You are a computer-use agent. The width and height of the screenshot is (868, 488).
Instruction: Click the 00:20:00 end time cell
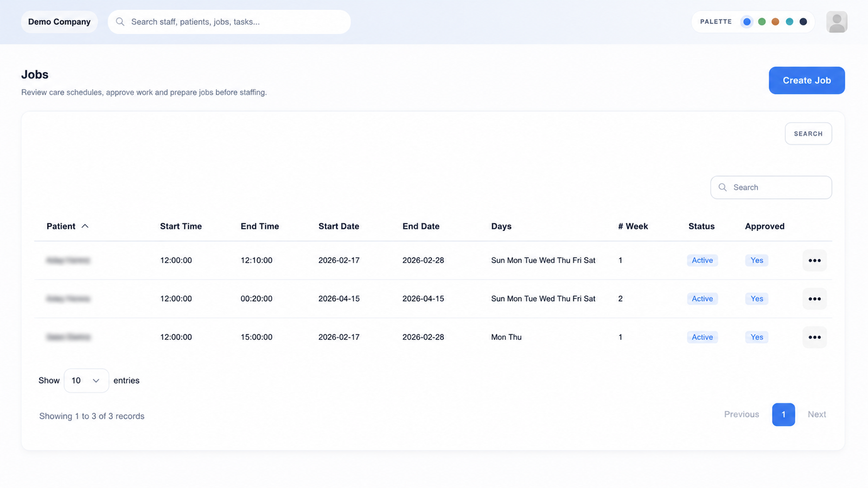pos(257,299)
